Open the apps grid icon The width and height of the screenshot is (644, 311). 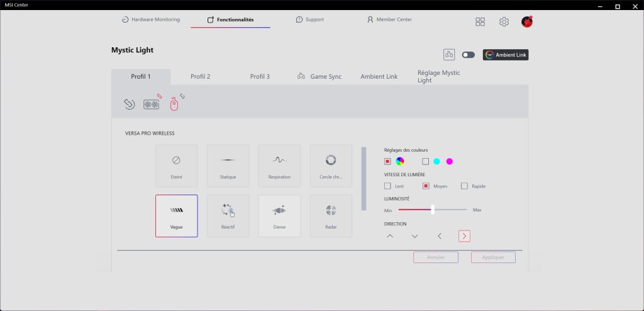[480, 22]
